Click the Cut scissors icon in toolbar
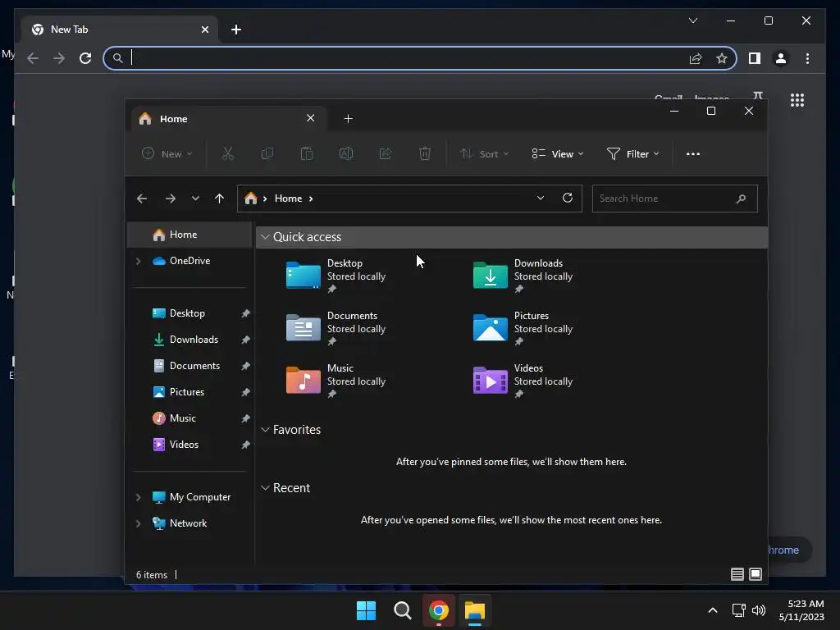Image resolution: width=840 pixels, height=630 pixels. [x=228, y=153]
